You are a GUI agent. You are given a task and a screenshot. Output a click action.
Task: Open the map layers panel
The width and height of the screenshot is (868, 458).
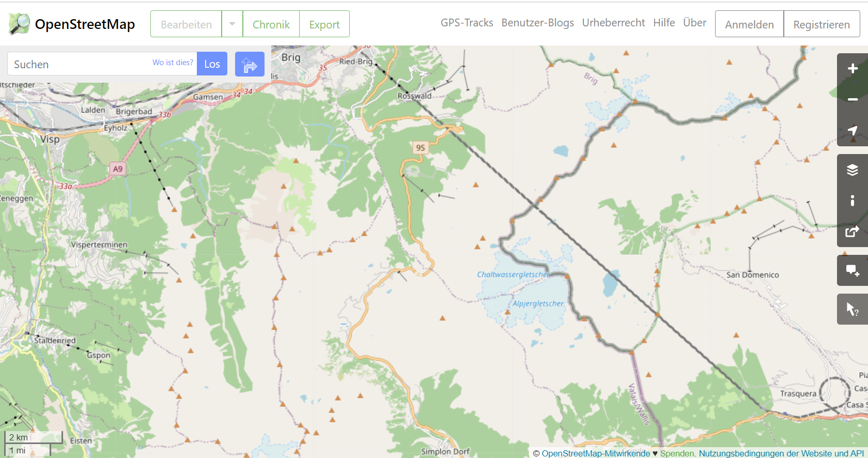click(x=853, y=170)
